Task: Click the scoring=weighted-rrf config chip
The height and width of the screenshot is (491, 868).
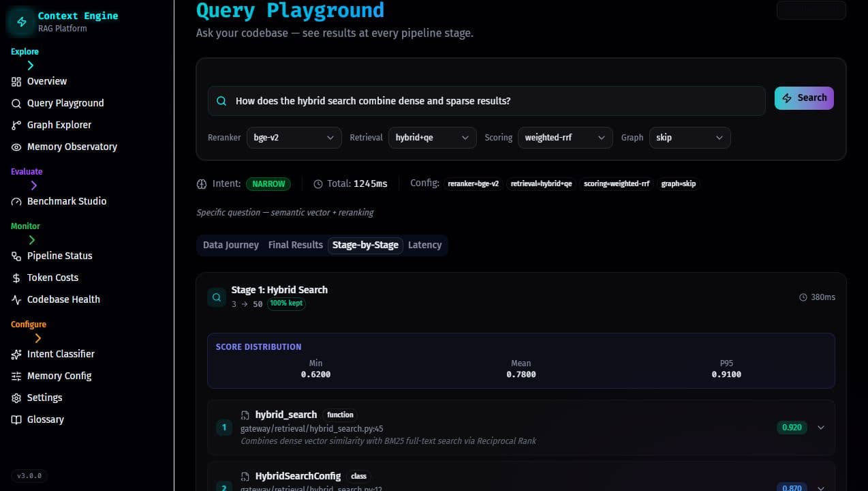Action: click(x=617, y=184)
